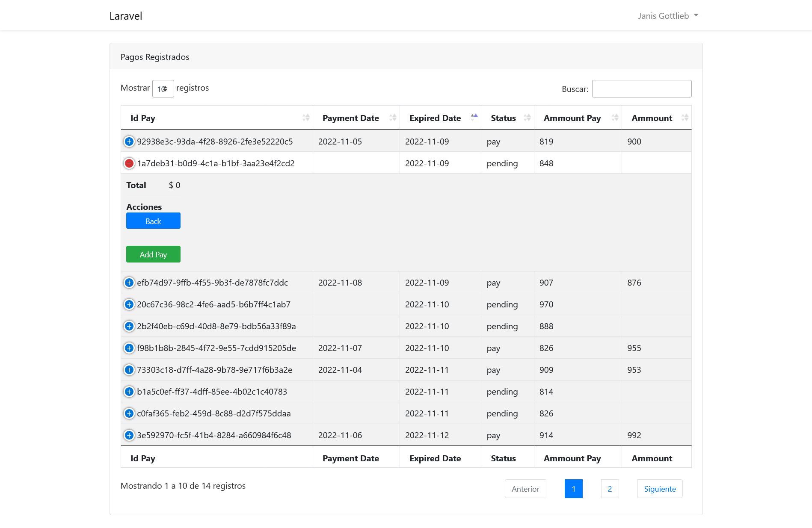This screenshot has width=812, height=528.
Task: Click the green Add Pay button
Action: coord(153,254)
